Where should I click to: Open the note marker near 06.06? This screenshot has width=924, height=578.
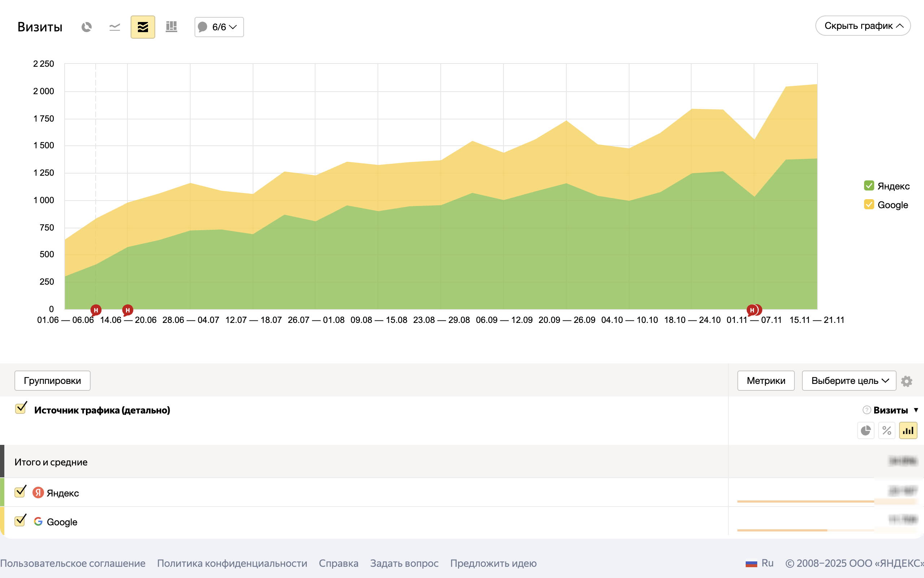(96, 310)
